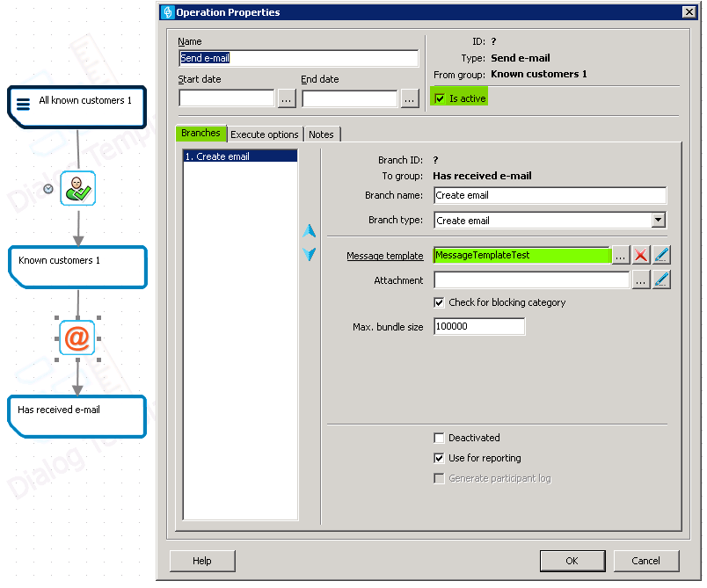This screenshot has width=707, height=588.
Task: Move branch down with the down arrow
Action: tap(309, 254)
